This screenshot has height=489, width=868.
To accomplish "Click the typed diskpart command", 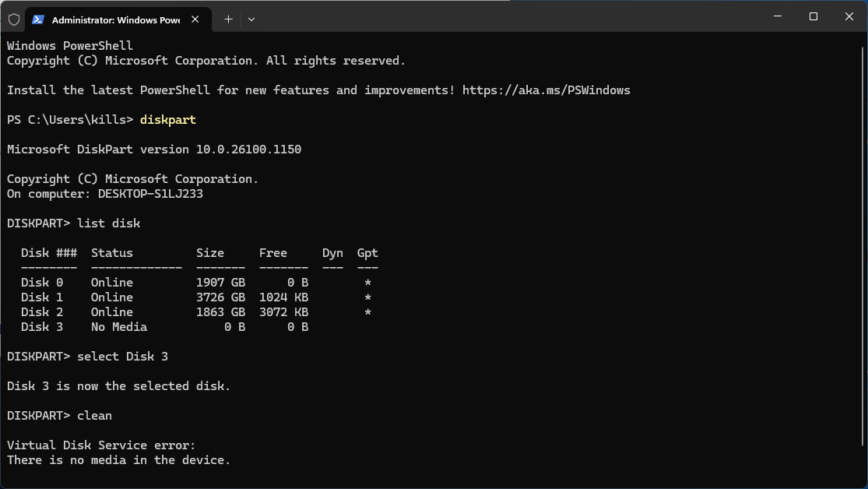I will click(168, 120).
